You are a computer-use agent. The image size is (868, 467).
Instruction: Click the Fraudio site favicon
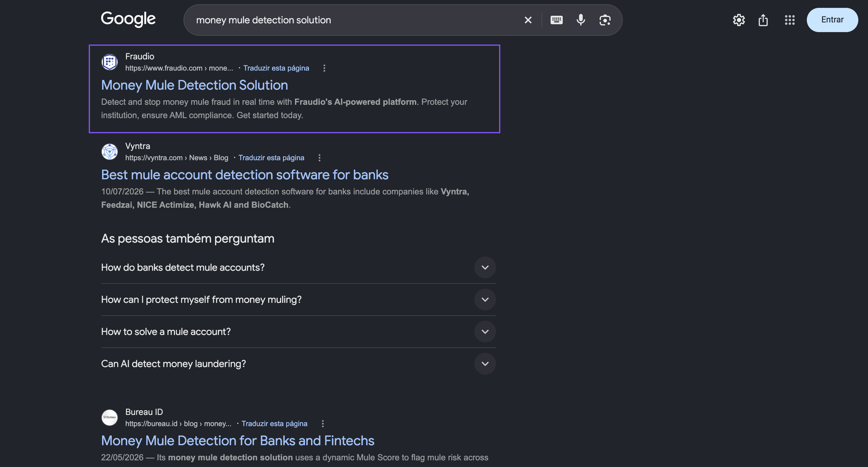110,62
